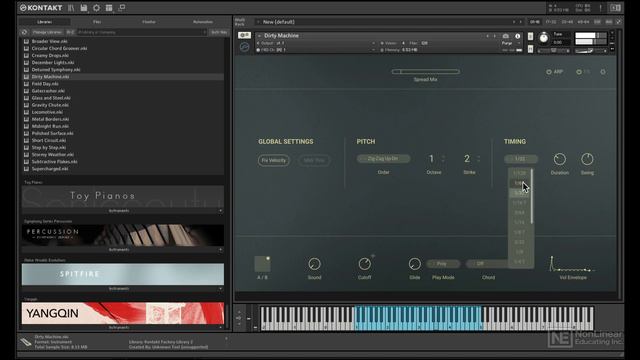Open the Purge dropdown

[x=511, y=43]
